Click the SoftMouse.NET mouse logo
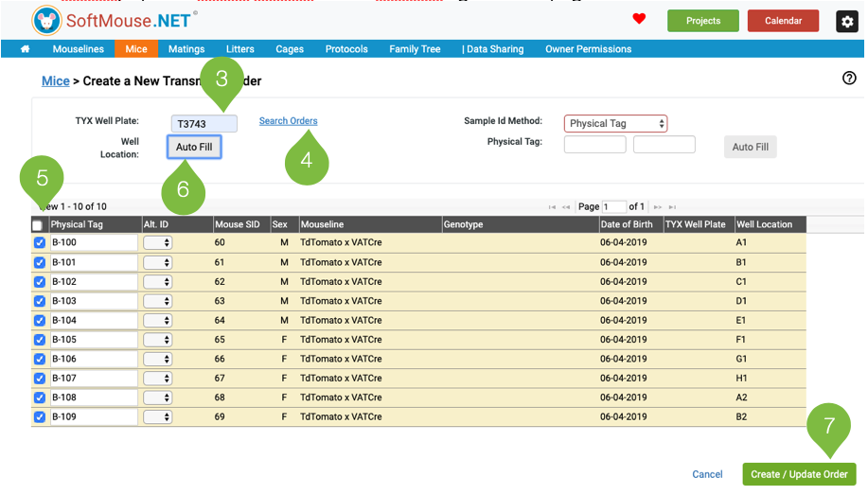The width and height of the screenshot is (868, 495). click(46, 21)
